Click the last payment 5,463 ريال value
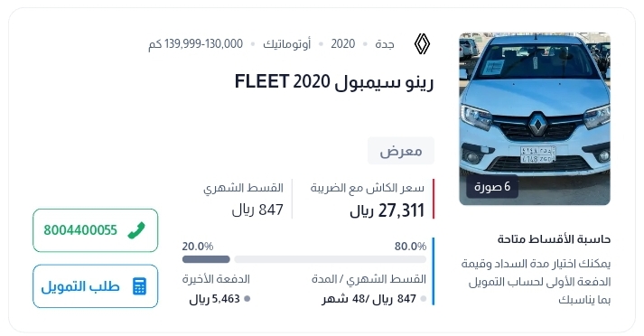This screenshot has height=336, width=644. [x=214, y=299]
